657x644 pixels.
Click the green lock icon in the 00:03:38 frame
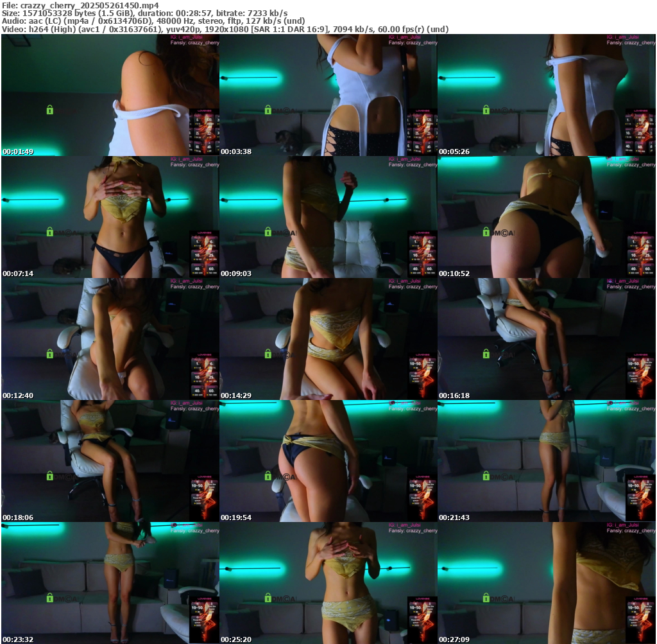pyautogui.click(x=268, y=110)
